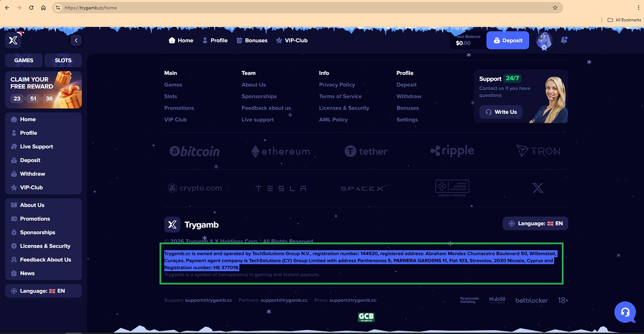Viewport: 644px width, 334px height.
Task: Open VIP-Club in the top navigation
Action: (291, 40)
